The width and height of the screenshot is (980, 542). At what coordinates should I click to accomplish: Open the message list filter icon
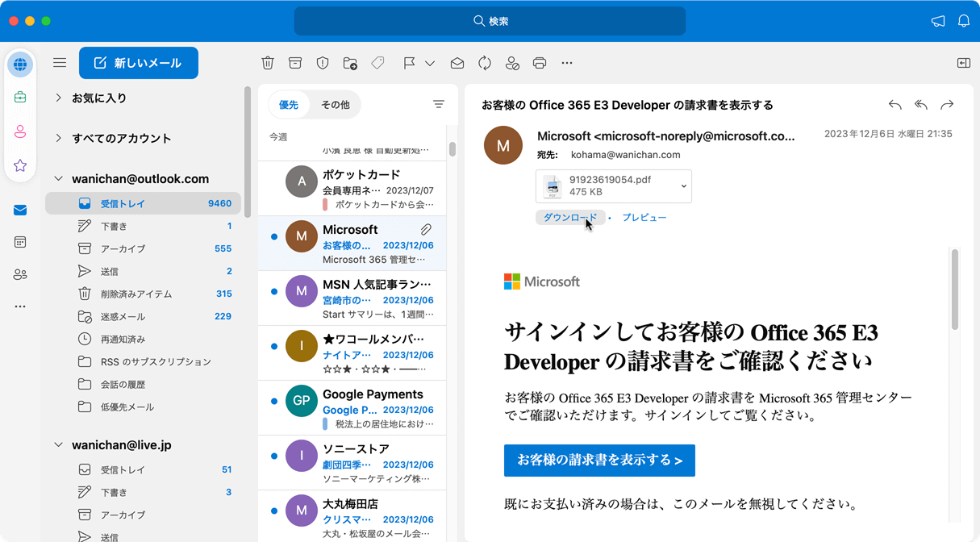click(438, 104)
